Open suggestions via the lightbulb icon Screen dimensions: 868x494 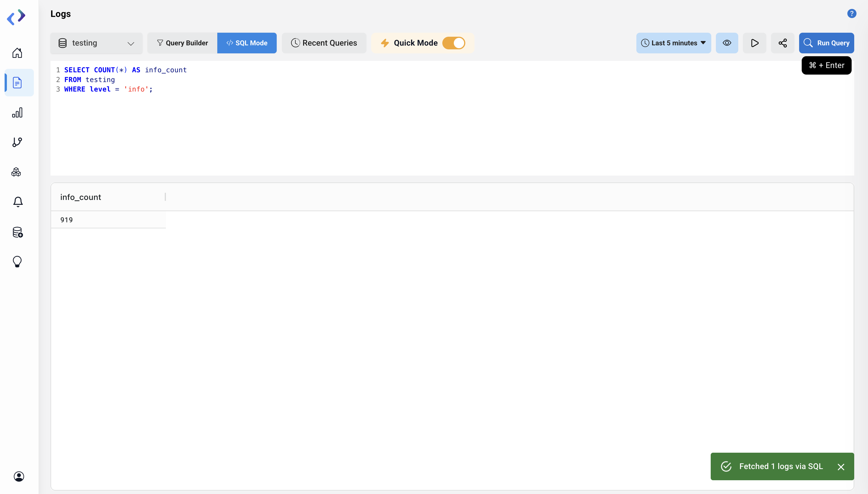(x=17, y=261)
